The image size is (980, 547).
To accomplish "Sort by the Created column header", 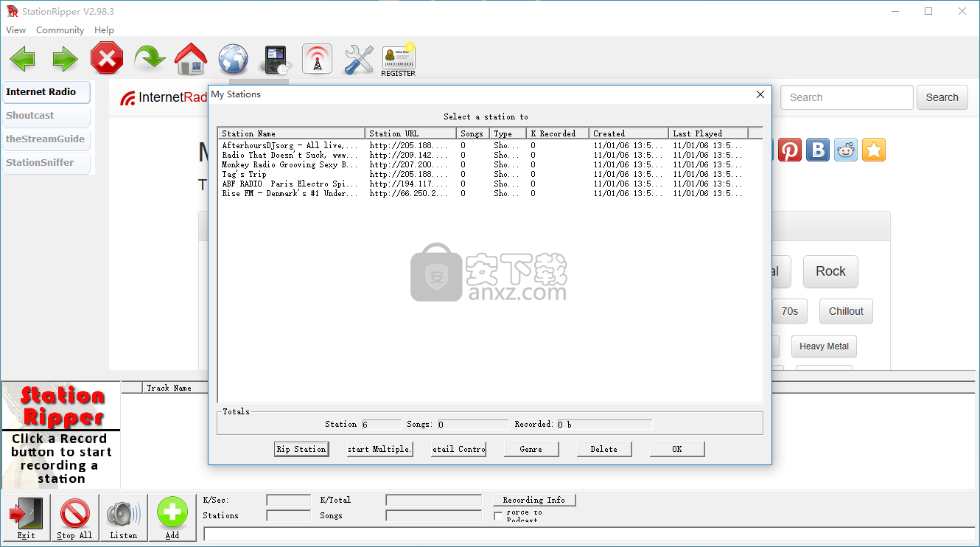I will [629, 133].
